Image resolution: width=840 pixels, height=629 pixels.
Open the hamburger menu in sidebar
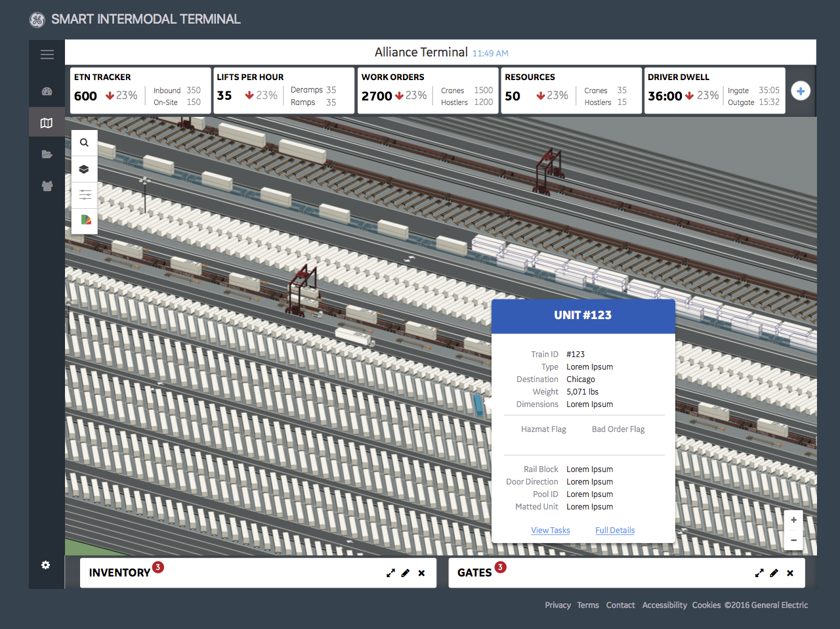tap(47, 54)
